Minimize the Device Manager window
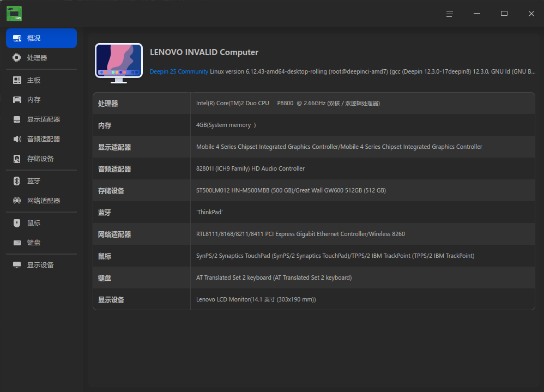Screen dimensions: 544x392 click(x=477, y=14)
